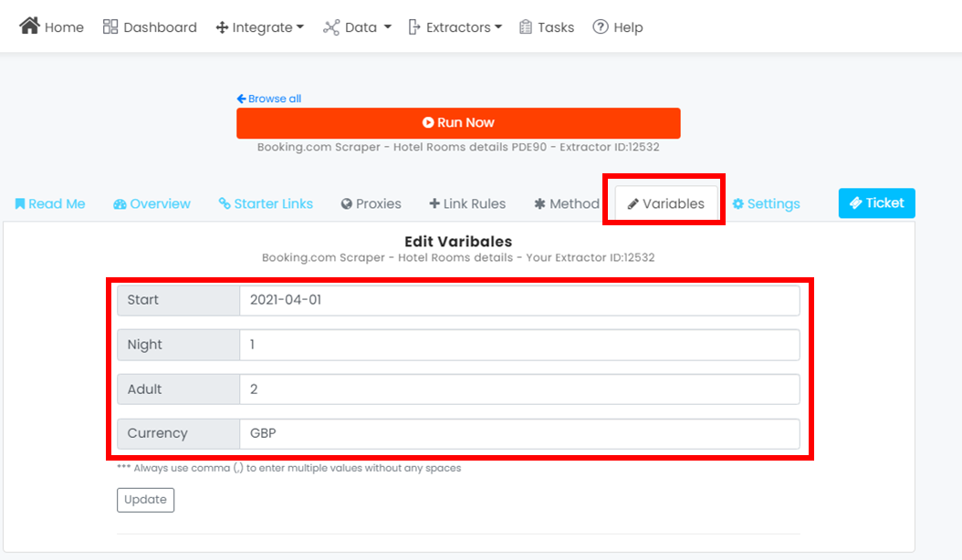Expand the Integrate dropdown caret
The height and width of the screenshot is (560, 962).
(x=300, y=27)
